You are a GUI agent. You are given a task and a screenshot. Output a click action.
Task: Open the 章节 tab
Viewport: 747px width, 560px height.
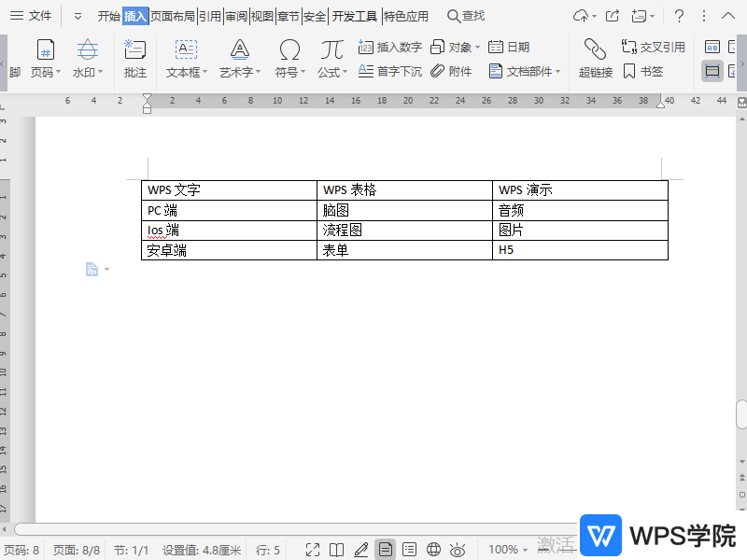(289, 17)
